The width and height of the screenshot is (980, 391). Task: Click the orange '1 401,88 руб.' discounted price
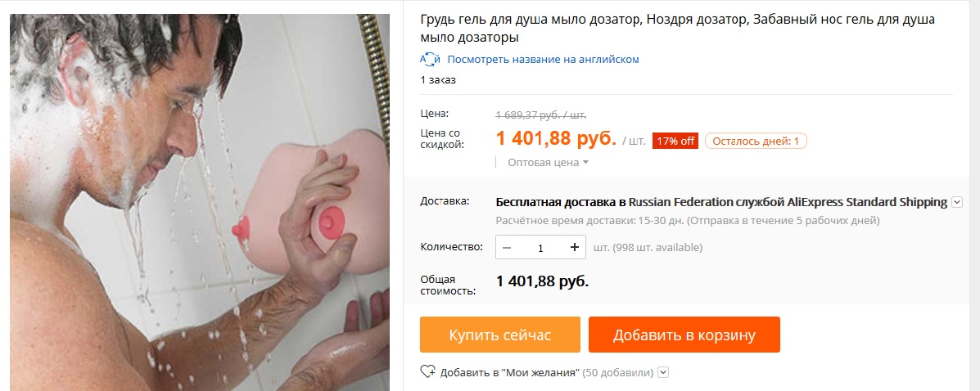point(556,138)
